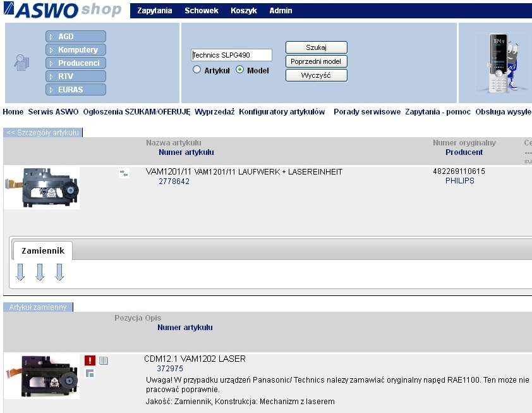Click the swap arrows icon next to VAM1201/11
This screenshot has height=413, width=532.
pos(124,173)
